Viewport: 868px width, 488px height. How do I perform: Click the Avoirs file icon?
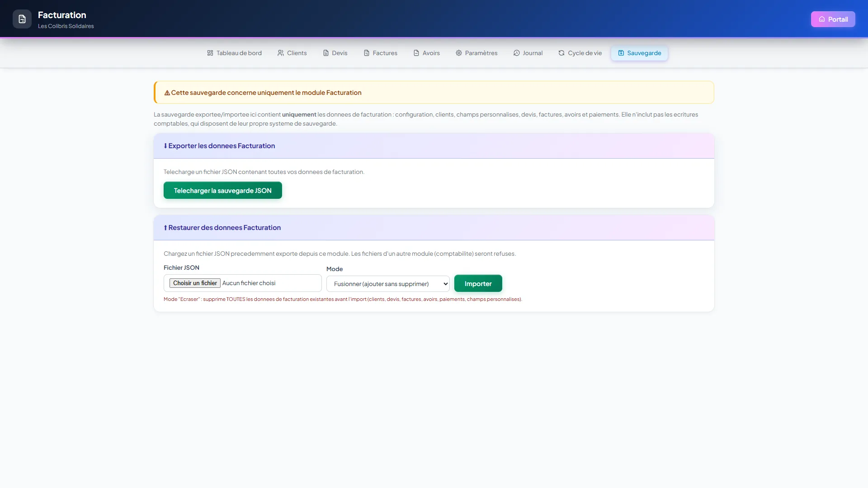(x=416, y=53)
